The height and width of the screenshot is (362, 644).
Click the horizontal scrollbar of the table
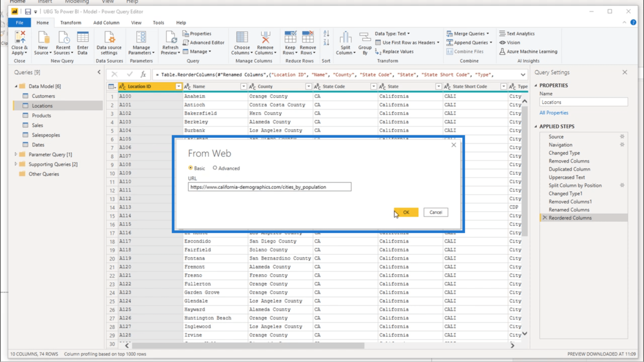tap(248, 346)
